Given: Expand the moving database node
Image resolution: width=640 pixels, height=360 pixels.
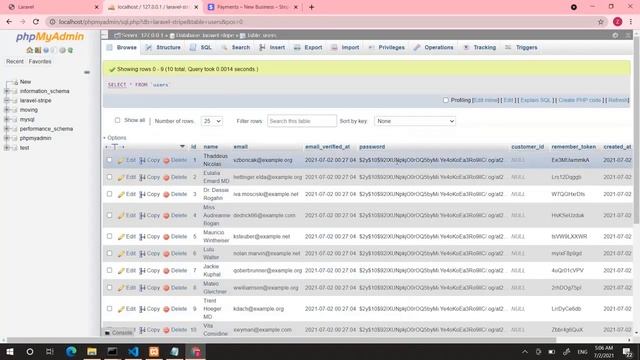Looking at the screenshot, I should [7, 110].
